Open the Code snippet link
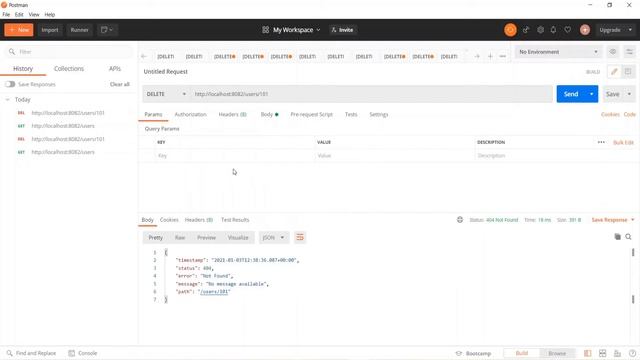The image size is (640, 360). point(629,114)
